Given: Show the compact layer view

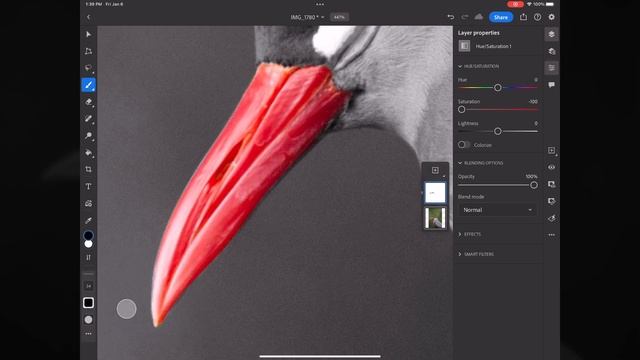Looking at the screenshot, I should click(551, 34).
